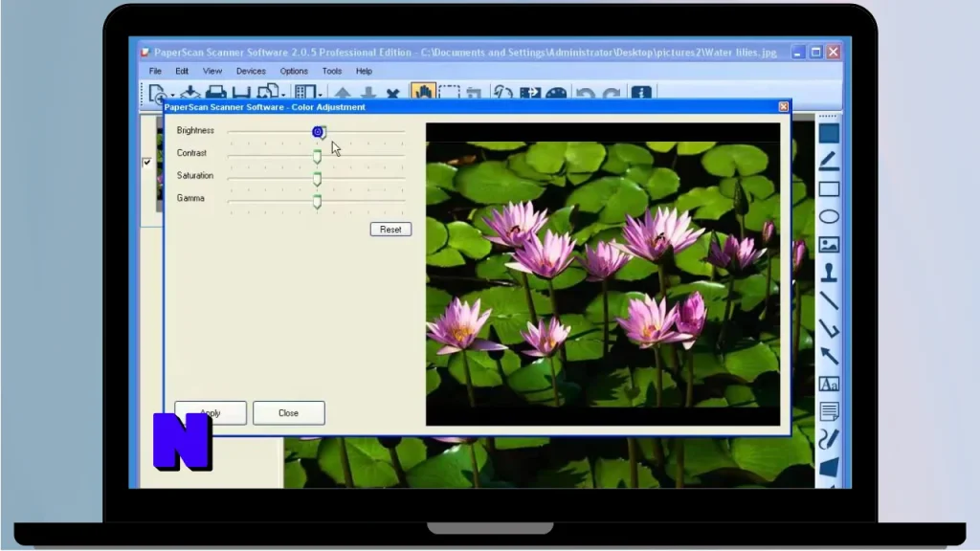
Task: Select the freehand pen annotation tool
Action: (829, 439)
